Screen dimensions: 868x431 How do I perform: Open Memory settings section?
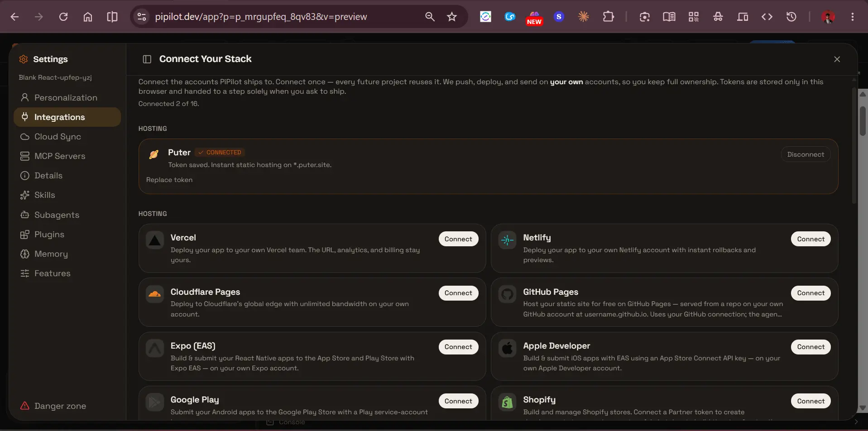pos(67,254)
